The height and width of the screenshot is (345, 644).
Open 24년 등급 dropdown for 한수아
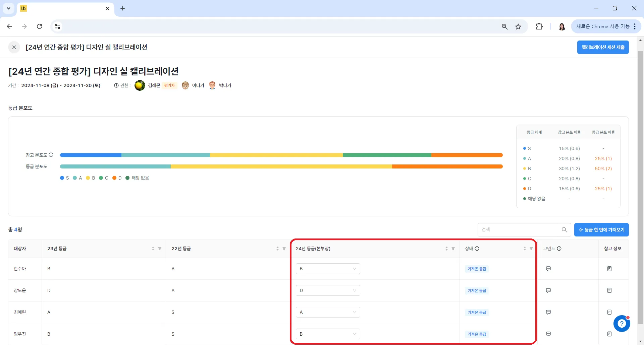[x=328, y=269]
